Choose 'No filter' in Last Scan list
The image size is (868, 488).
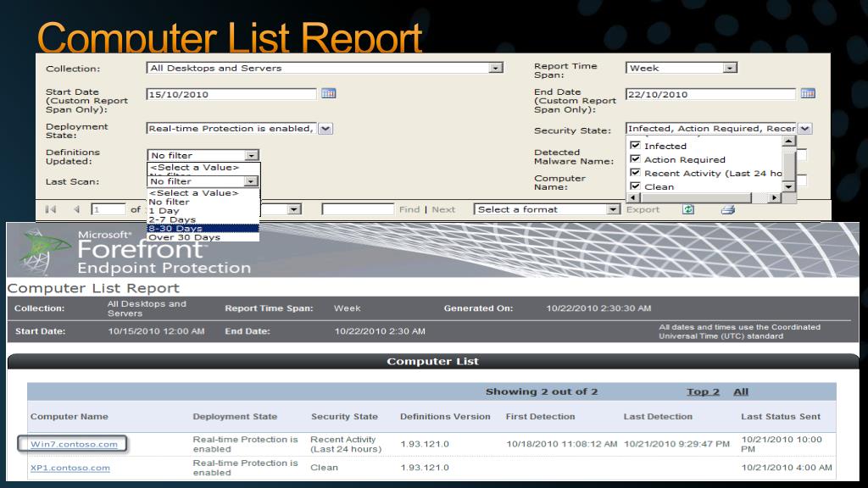169,202
